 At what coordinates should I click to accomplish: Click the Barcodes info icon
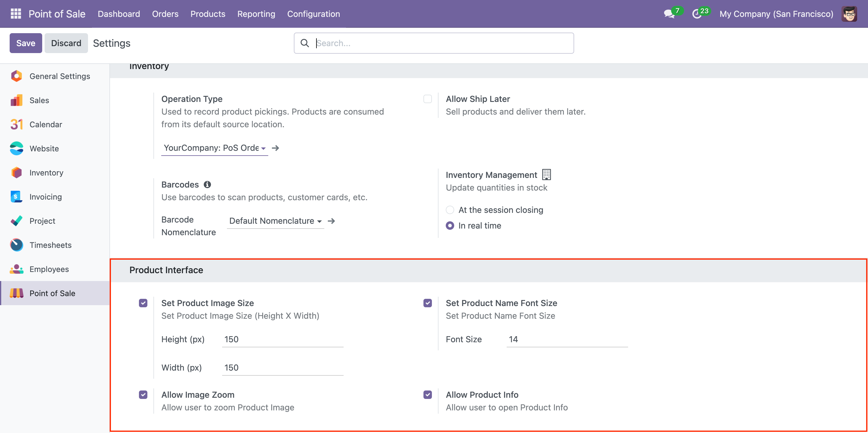pyautogui.click(x=207, y=185)
